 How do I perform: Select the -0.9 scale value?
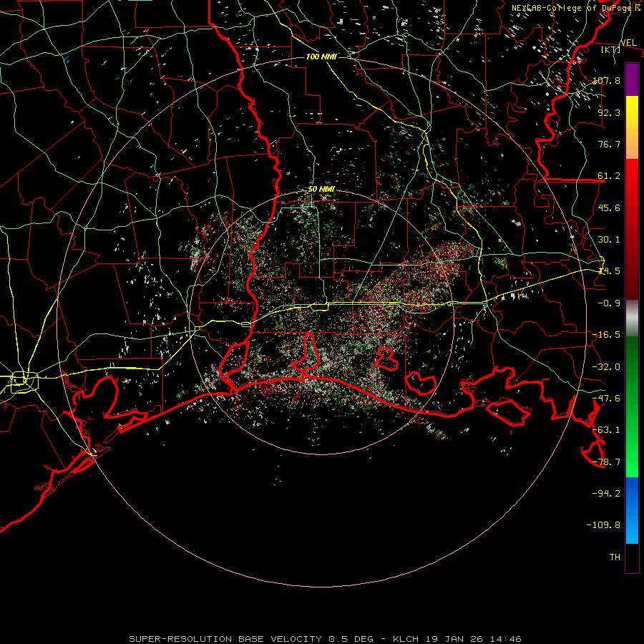[x=609, y=303]
